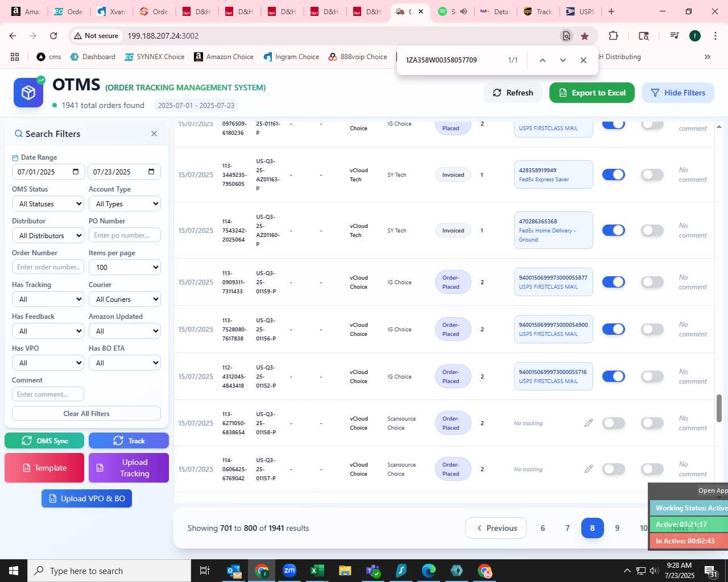The image size is (728, 582).
Task: Open Windows Start menu
Action: click(14, 571)
